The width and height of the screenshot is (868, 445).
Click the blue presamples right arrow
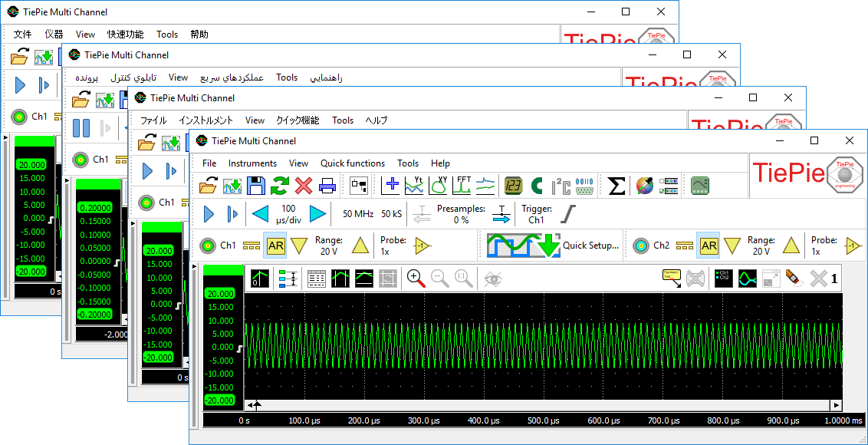(501, 214)
